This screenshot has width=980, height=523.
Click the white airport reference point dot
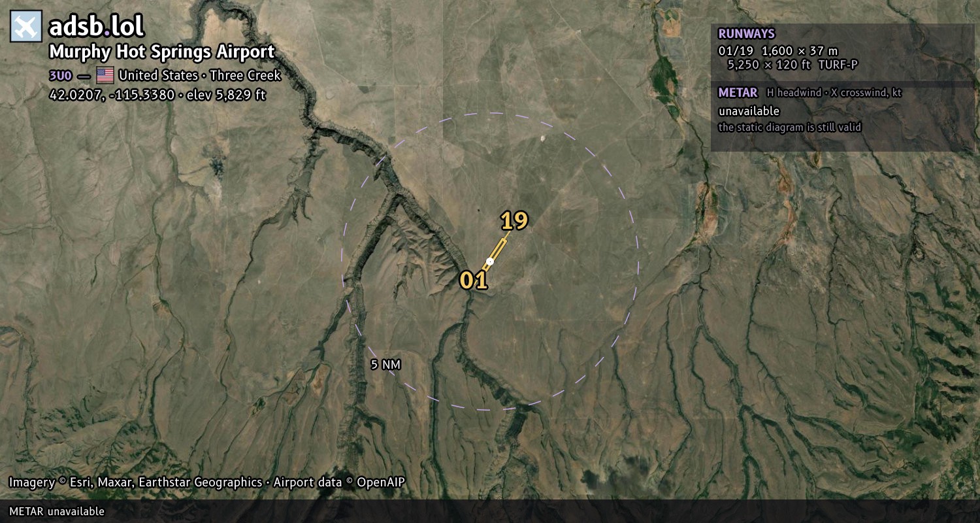[490, 261]
